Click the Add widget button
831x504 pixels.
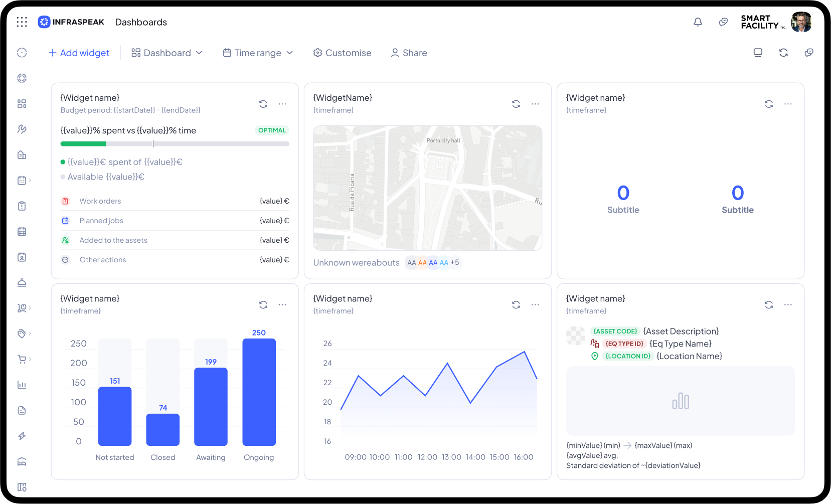pos(79,53)
